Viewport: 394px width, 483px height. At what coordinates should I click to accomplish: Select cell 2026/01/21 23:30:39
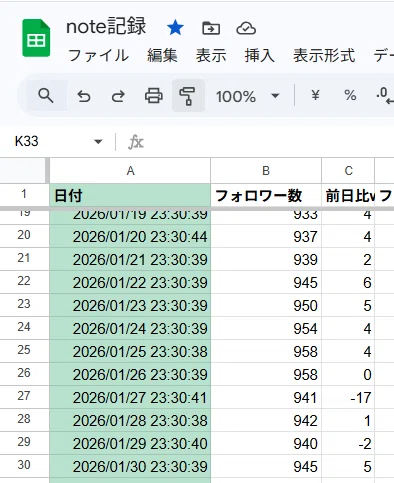[x=130, y=259]
